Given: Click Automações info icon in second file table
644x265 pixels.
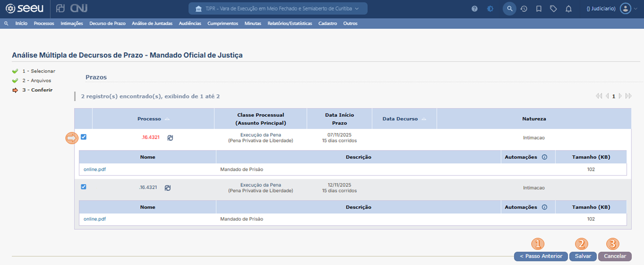Looking at the screenshot, I should tap(544, 207).
